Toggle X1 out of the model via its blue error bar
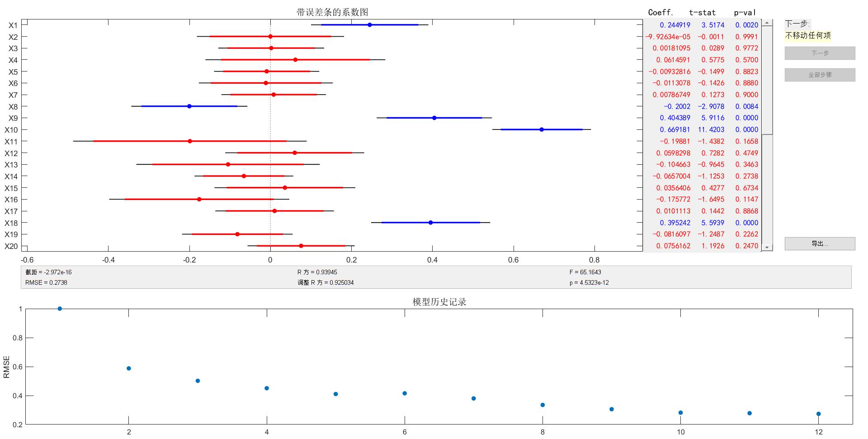Screen dimensions: 868x439 [369, 25]
